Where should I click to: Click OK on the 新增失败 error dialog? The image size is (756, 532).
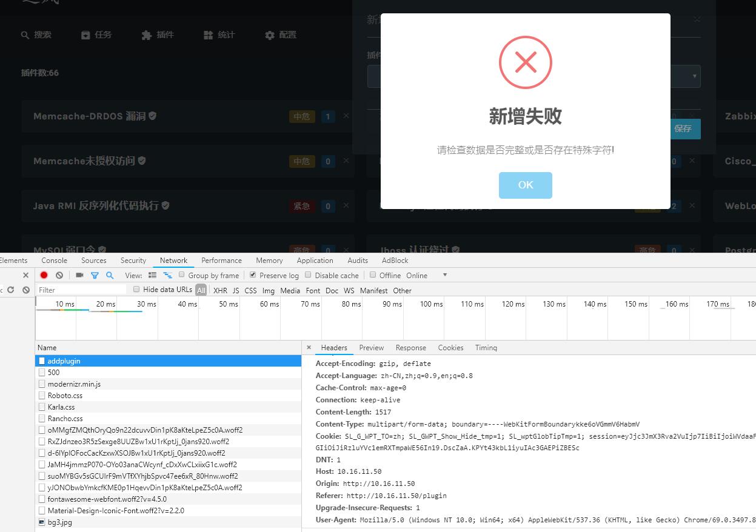pos(525,186)
